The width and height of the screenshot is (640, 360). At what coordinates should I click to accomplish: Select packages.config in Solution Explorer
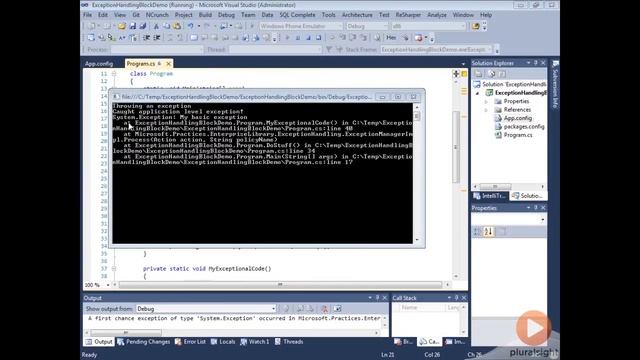tap(524, 127)
